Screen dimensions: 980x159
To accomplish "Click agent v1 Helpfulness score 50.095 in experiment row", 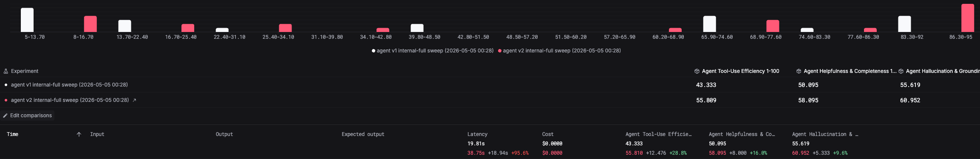I will pos(808,85).
